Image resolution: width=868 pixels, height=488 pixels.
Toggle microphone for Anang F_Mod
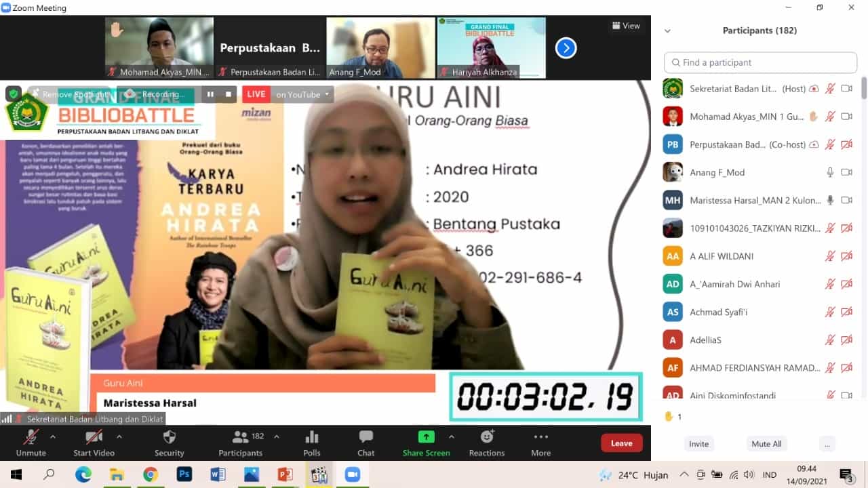tap(830, 172)
